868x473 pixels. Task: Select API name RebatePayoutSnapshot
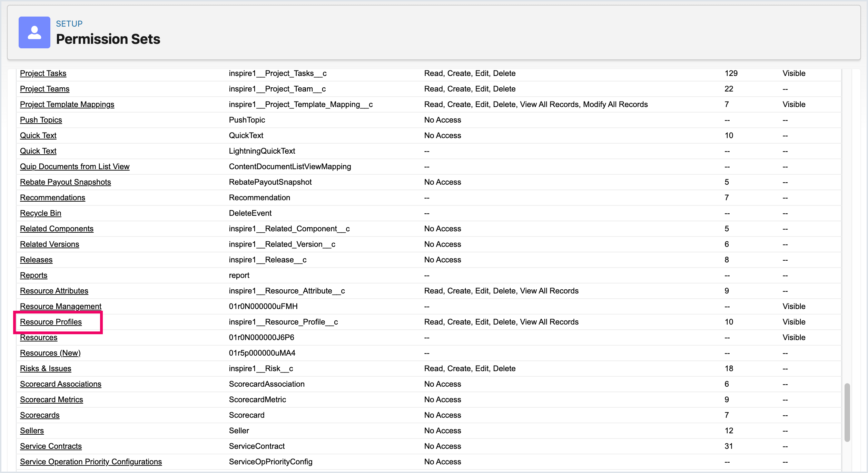270,182
